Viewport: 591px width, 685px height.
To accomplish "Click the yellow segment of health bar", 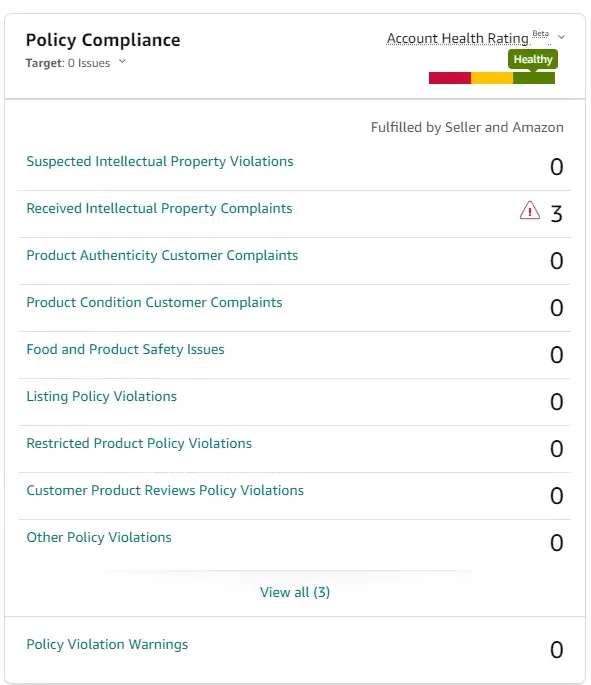I will click(x=491, y=78).
